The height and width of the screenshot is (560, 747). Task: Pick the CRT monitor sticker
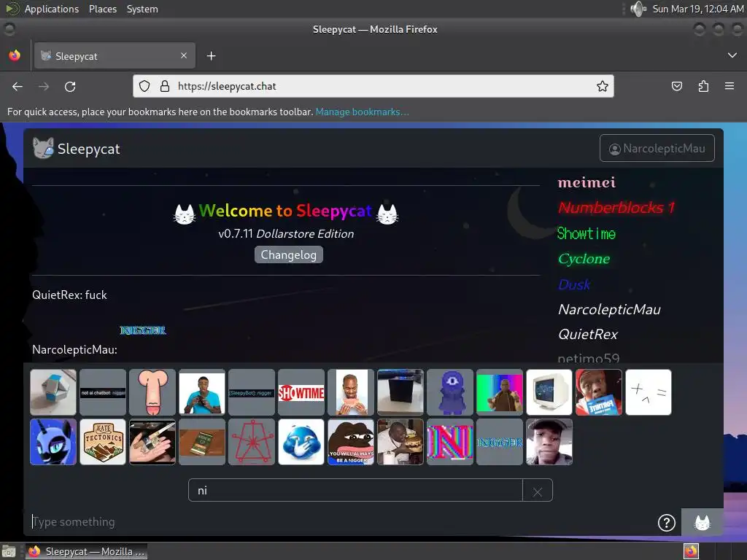549,392
